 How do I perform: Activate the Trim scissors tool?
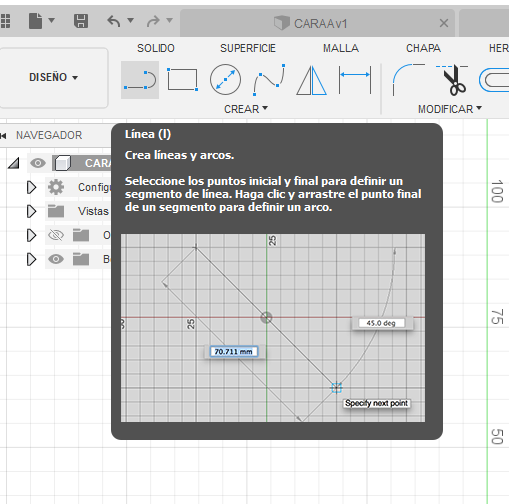tap(453, 80)
